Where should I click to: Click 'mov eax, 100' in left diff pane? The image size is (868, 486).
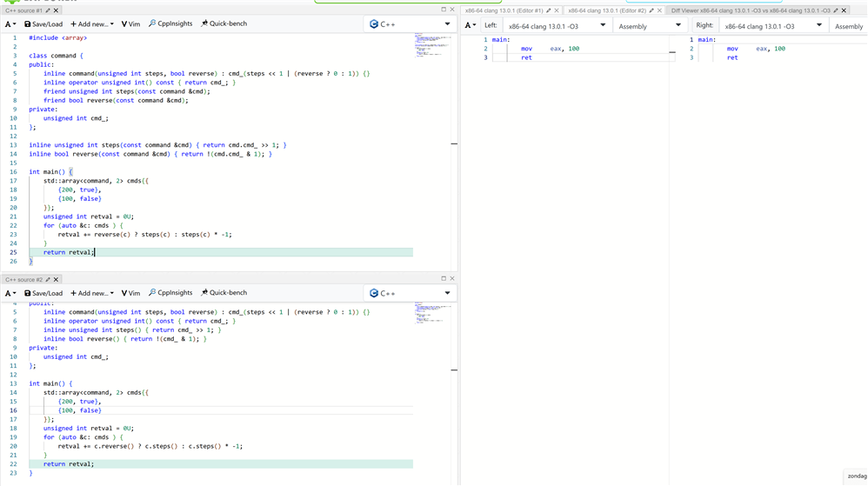coord(550,49)
